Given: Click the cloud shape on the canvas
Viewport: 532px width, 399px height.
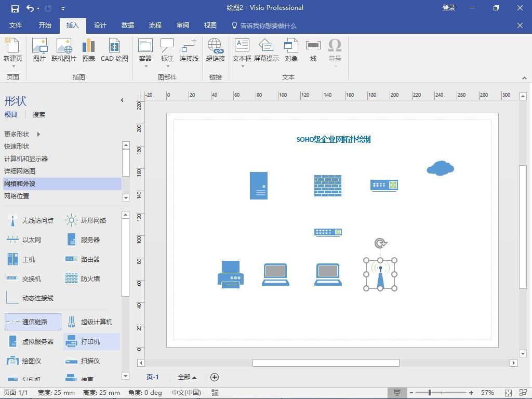Looking at the screenshot, I should pyautogui.click(x=440, y=168).
